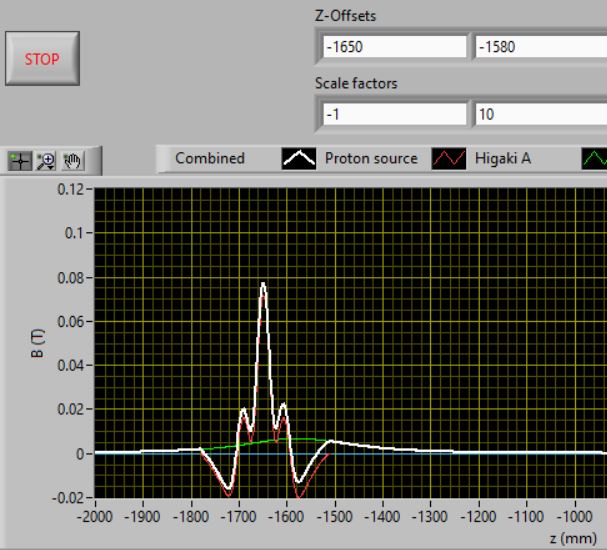Viewport: 607px width, 550px height.
Task: Select the cursor movement crosshair tool
Action: point(20,160)
